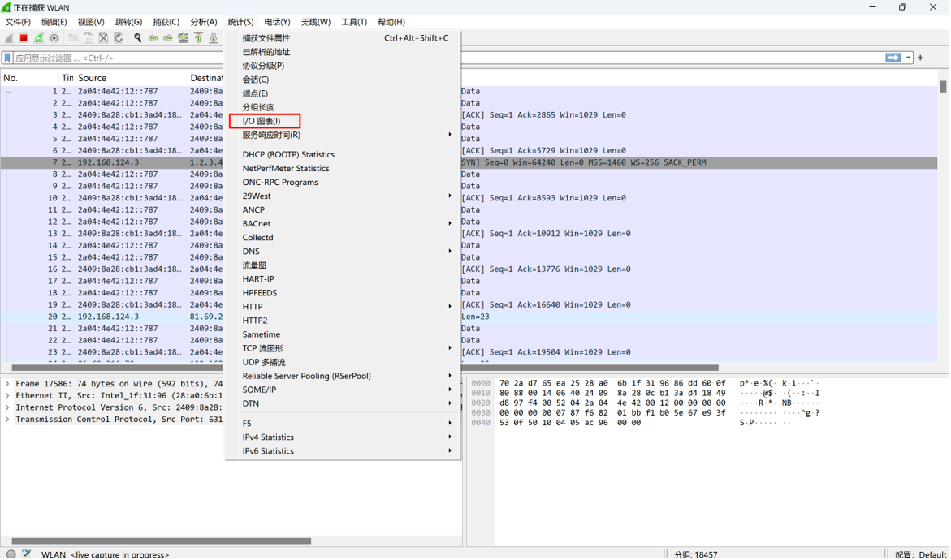This screenshot has width=951, height=560.
Task: Add a display filter button with plus
Action: pyautogui.click(x=920, y=58)
